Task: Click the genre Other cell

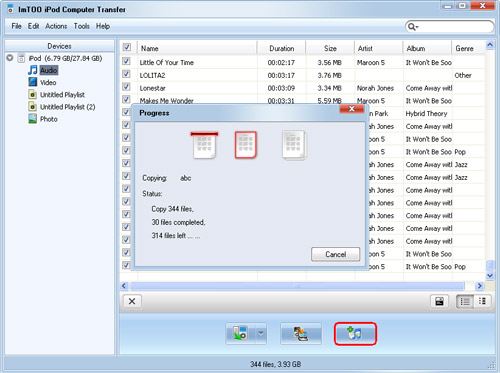Action: 463,75
